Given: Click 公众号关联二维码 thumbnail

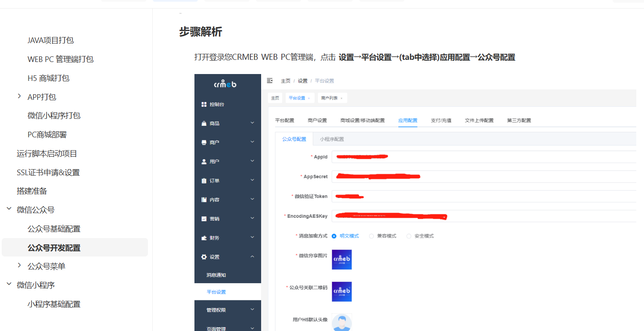Looking at the screenshot, I should [x=342, y=292].
